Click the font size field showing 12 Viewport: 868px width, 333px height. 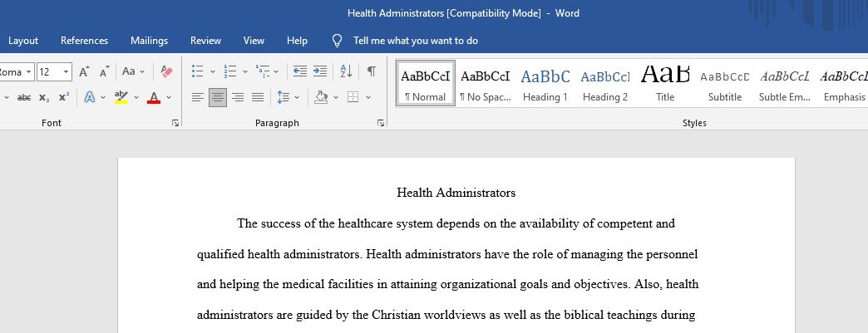(49, 72)
